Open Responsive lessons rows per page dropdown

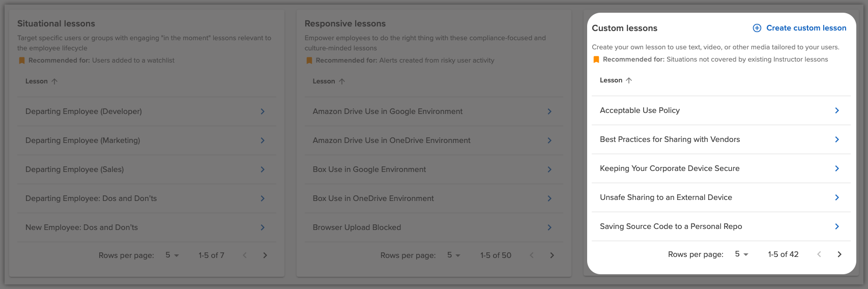[453, 255]
